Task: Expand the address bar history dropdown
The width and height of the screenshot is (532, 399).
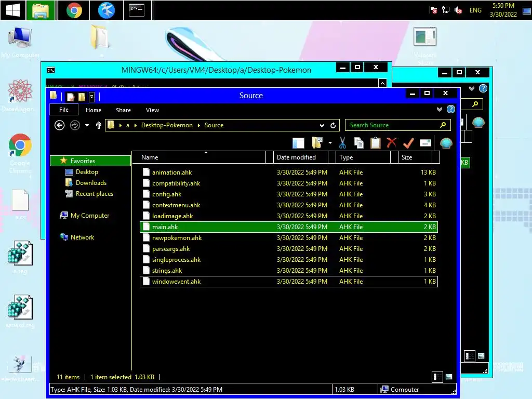Action: coord(322,126)
